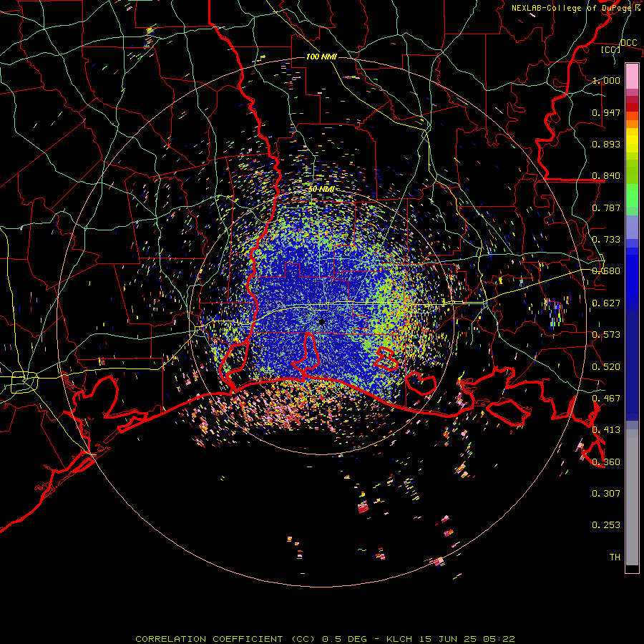Click the 0.840 scale value
Image resolution: width=644 pixels, height=644 pixels.
coord(606,176)
